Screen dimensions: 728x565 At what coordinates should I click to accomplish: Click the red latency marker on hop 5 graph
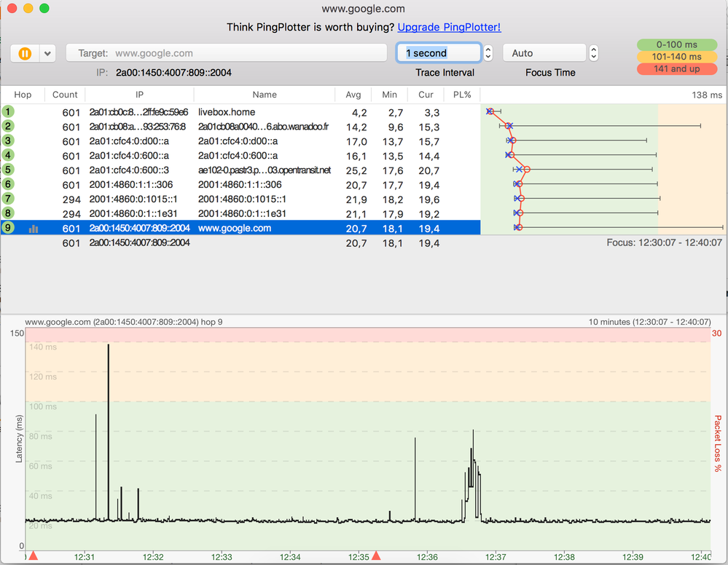click(526, 170)
